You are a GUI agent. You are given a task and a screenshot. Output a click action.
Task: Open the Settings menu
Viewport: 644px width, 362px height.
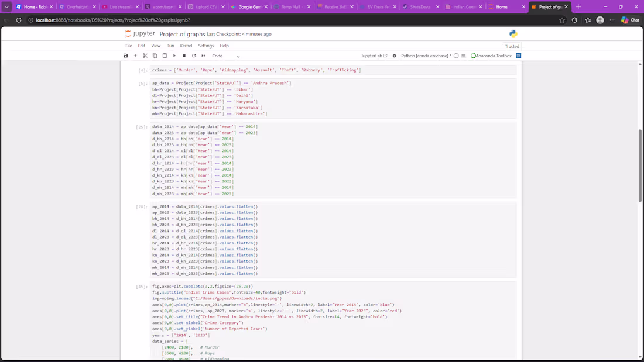point(205,46)
